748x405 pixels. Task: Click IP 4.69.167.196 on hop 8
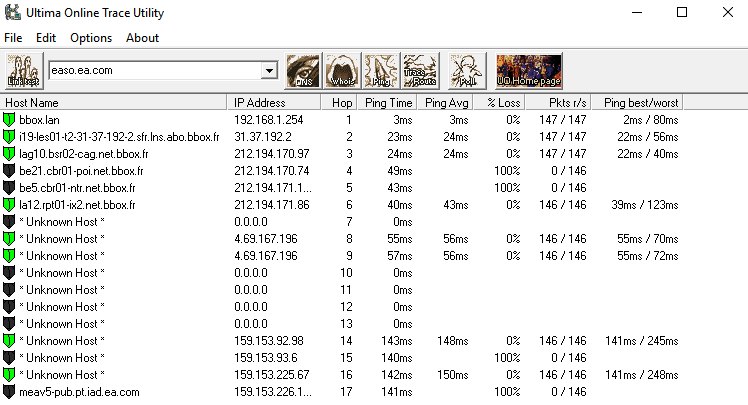point(266,239)
